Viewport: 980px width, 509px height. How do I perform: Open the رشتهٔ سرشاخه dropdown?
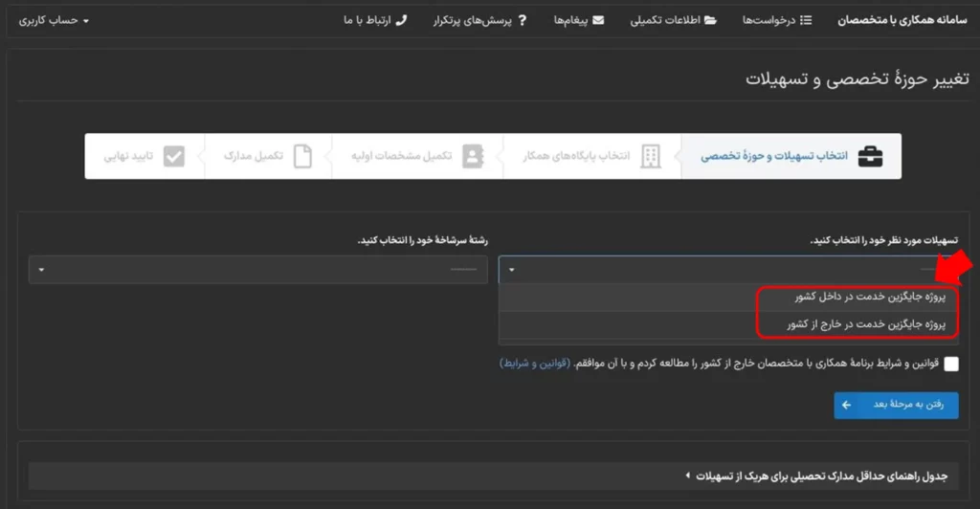point(258,270)
